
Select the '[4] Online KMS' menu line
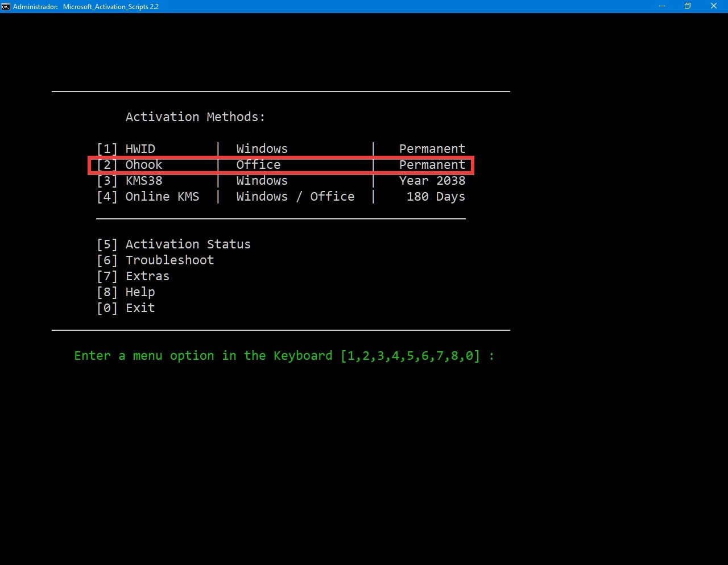click(281, 197)
